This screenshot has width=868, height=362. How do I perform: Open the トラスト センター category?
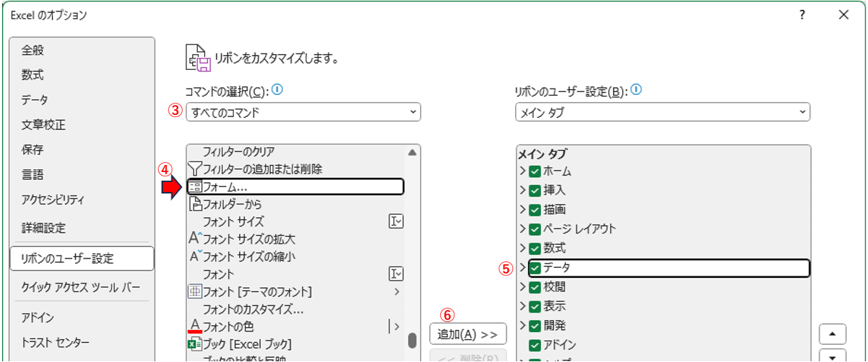tap(82, 343)
